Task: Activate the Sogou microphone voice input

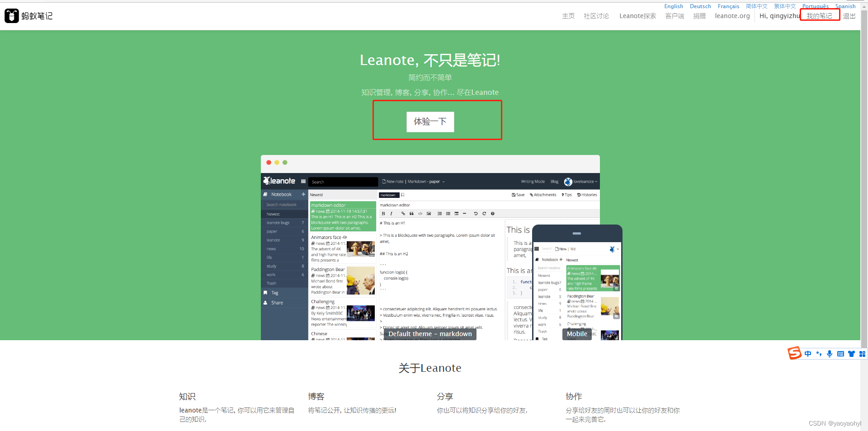Action: [830, 354]
